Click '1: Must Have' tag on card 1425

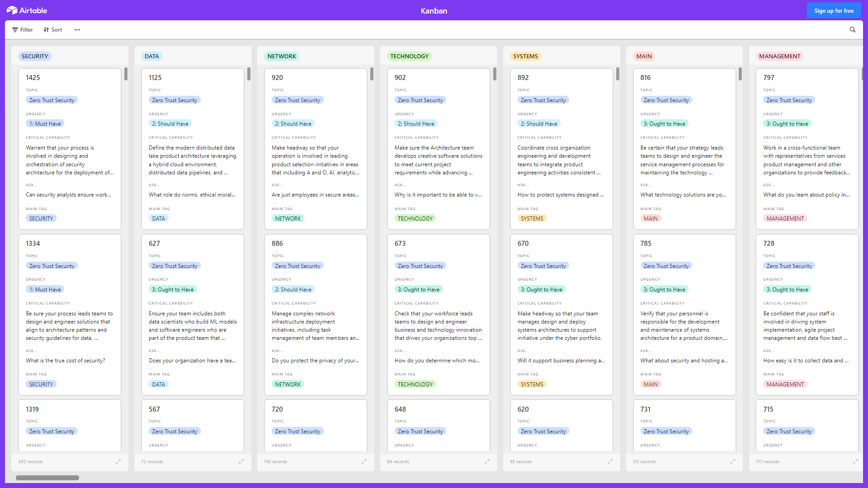coord(45,124)
